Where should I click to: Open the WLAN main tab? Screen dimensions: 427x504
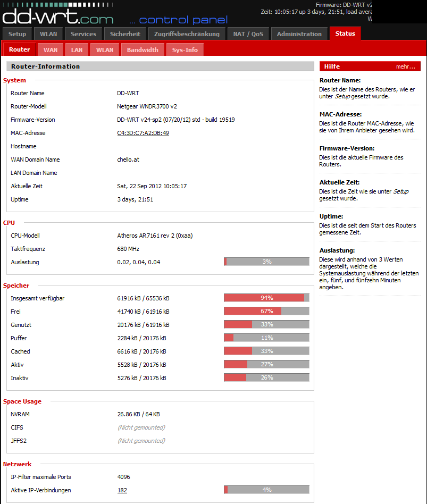[48, 33]
